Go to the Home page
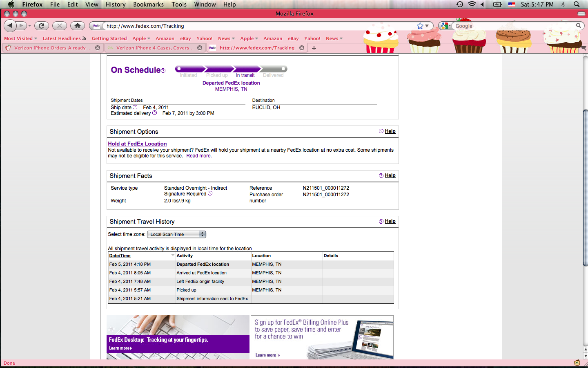588x368 pixels. tap(78, 26)
